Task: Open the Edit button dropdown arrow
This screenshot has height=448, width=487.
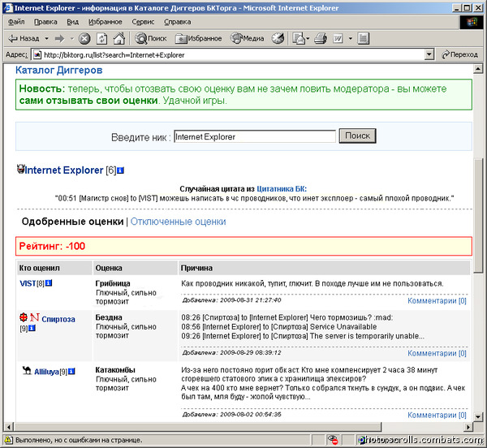Action: 351,38
